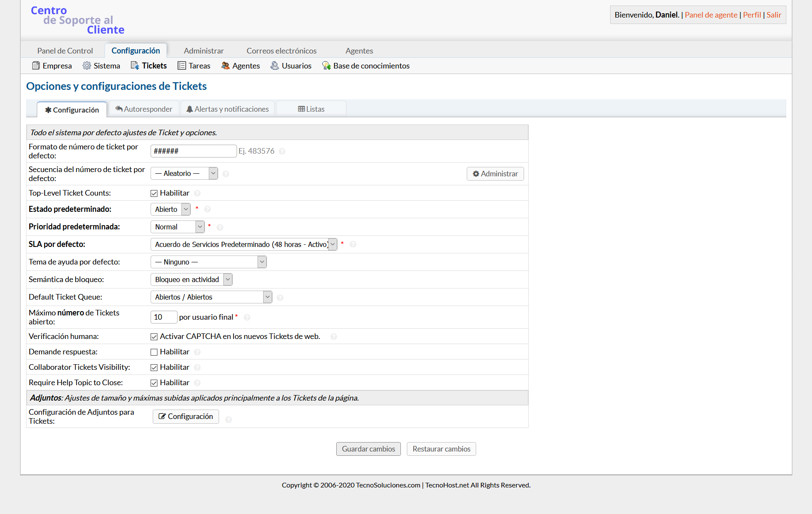
Task: Expand the Semántica de bloqueo dropdown
Action: tap(191, 279)
